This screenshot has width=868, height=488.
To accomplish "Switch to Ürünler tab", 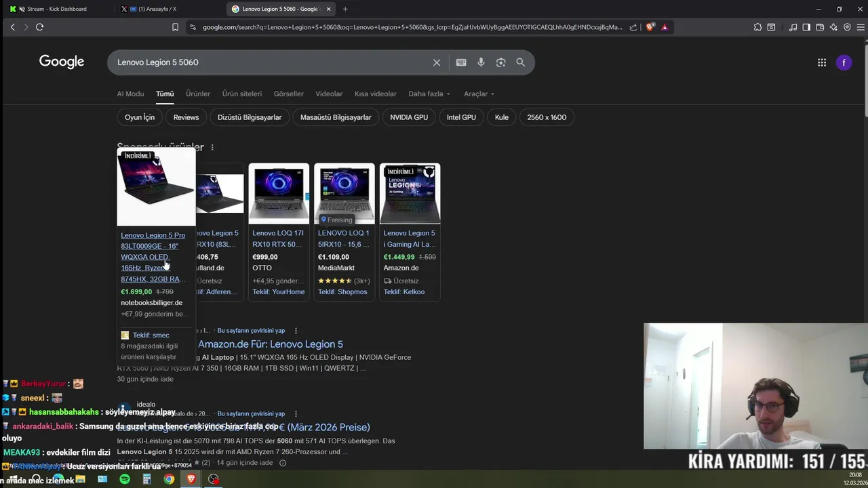I will [198, 94].
